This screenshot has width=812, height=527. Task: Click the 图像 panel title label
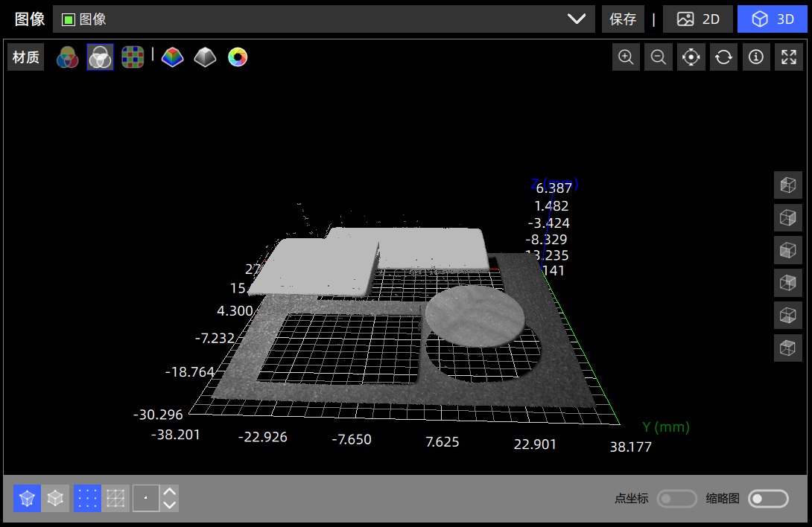(x=30, y=19)
